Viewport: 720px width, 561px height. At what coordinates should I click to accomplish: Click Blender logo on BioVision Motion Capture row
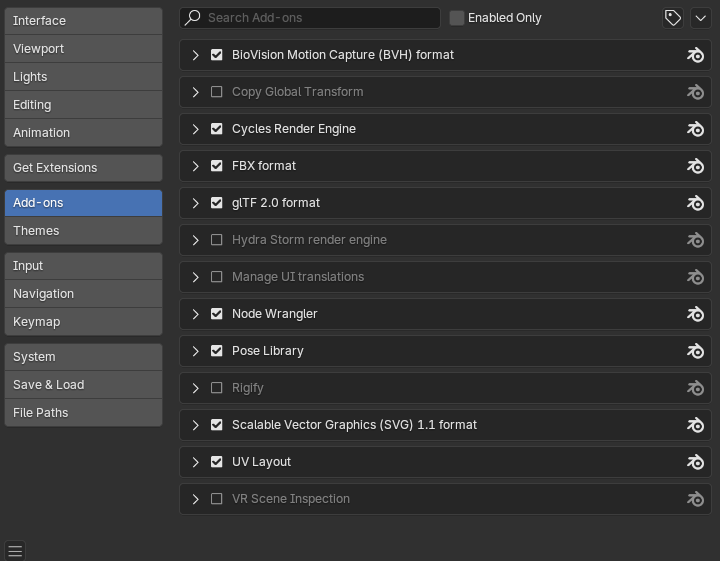[x=695, y=55]
